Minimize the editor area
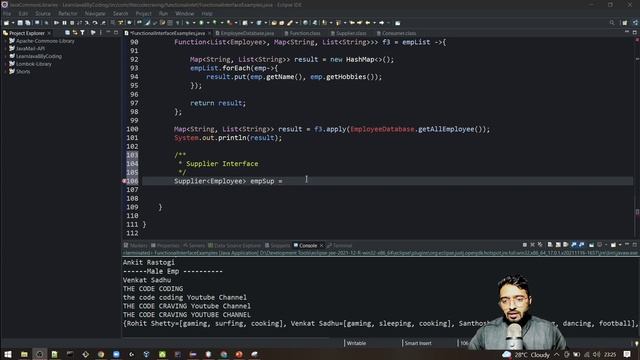 click(627, 32)
